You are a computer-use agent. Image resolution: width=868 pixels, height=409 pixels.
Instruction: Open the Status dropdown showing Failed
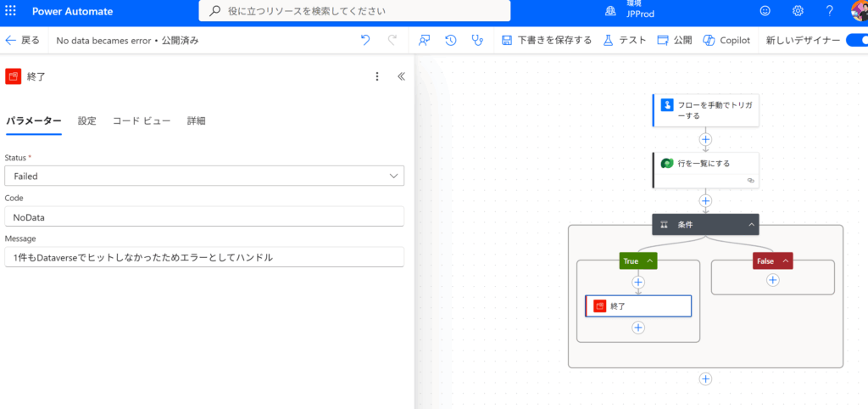[204, 176]
